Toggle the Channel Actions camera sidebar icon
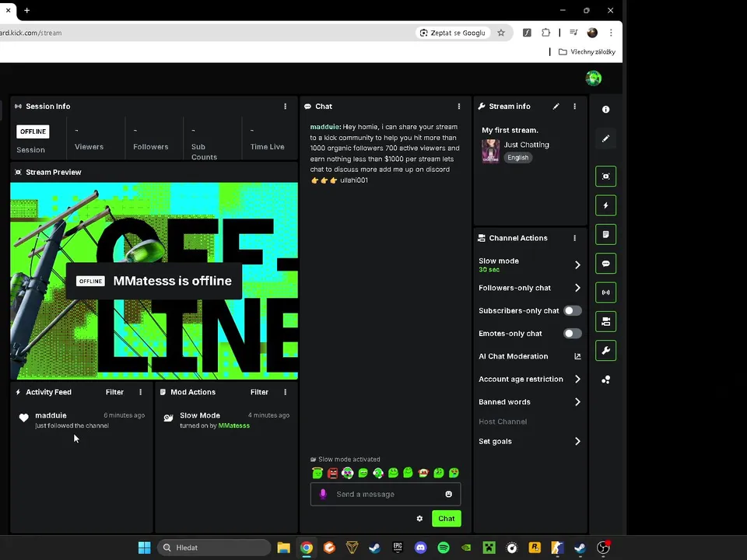747x560 pixels. tap(605, 321)
